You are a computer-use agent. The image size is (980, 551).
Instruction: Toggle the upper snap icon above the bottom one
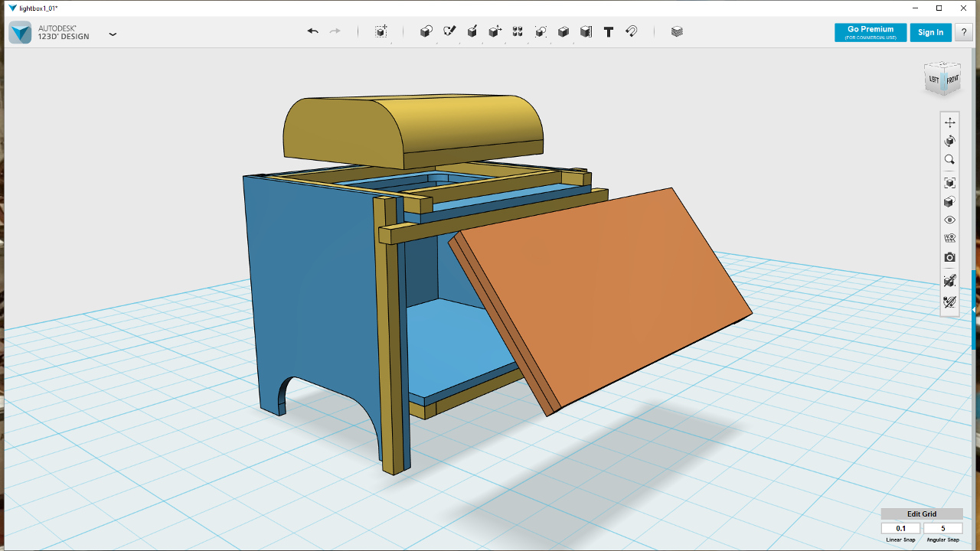point(950,282)
